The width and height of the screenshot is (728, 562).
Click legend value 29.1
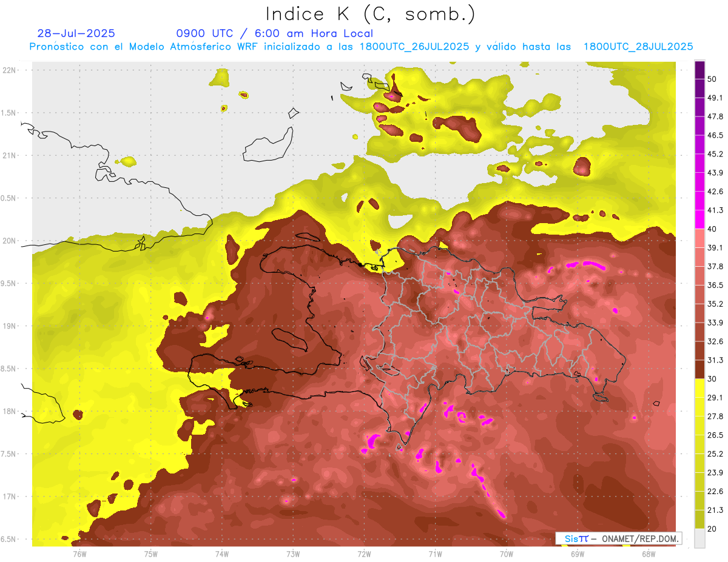715,397
